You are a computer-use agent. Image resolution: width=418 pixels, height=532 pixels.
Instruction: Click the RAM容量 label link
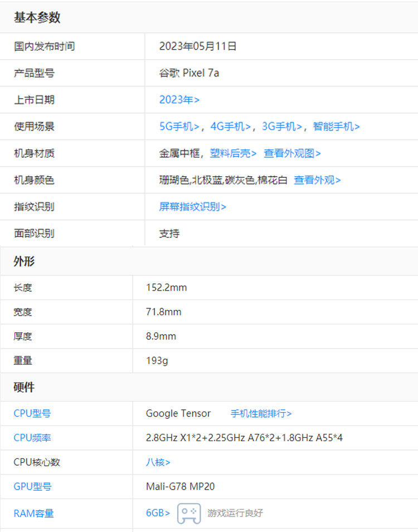tap(33, 514)
